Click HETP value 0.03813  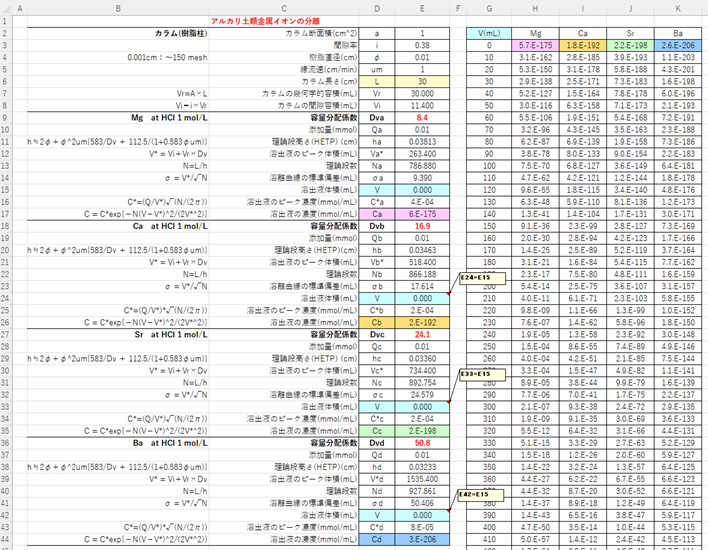point(422,142)
